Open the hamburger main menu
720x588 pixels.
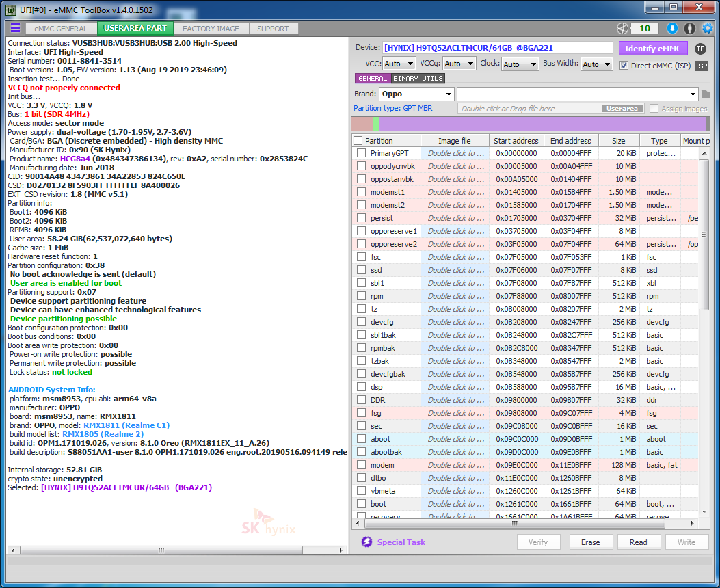coord(15,28)
